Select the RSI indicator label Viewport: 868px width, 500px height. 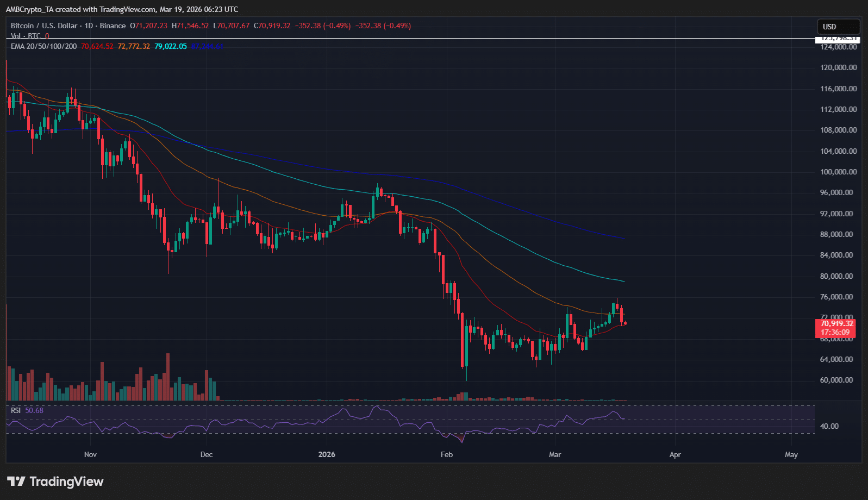pos(16,410)
